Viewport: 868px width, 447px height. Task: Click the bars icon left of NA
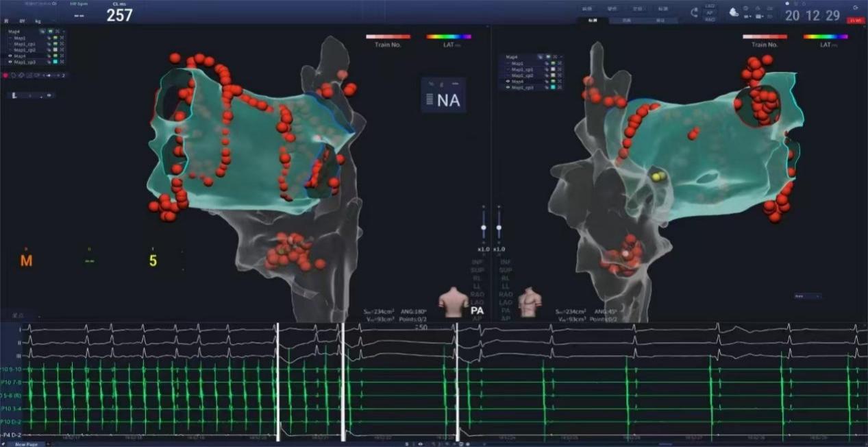pos(430,99)
